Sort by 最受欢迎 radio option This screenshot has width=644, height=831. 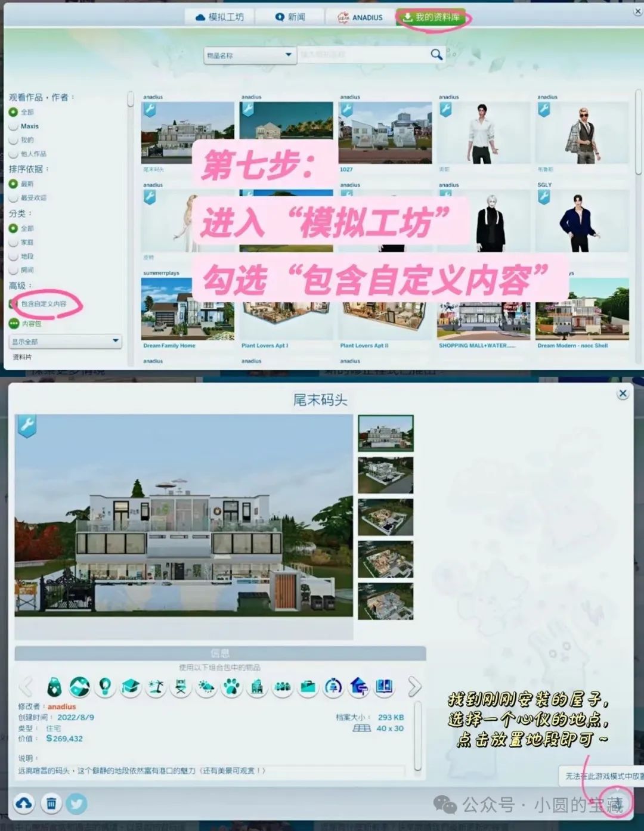[x=13, y=197]
